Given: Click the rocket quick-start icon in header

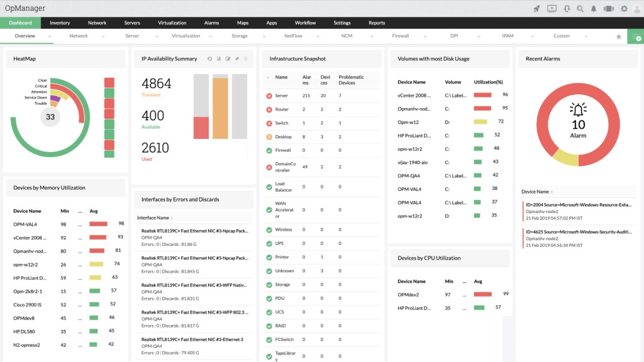Looking at the screenshot, I should 536,9.
